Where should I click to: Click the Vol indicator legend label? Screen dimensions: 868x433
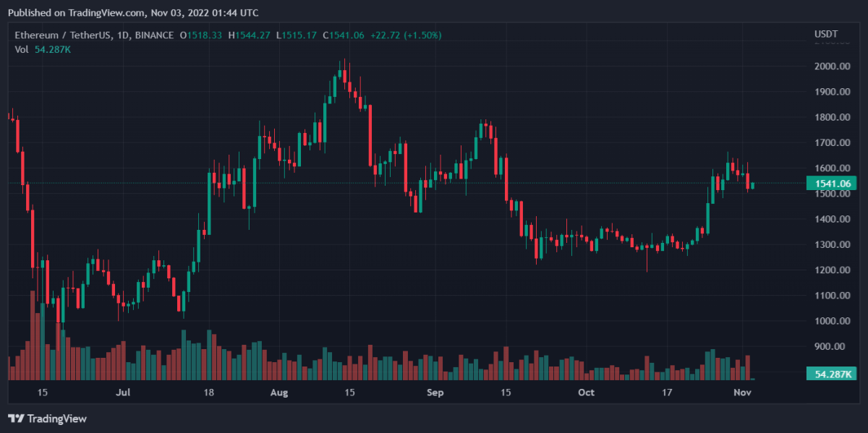coord(22,49)
